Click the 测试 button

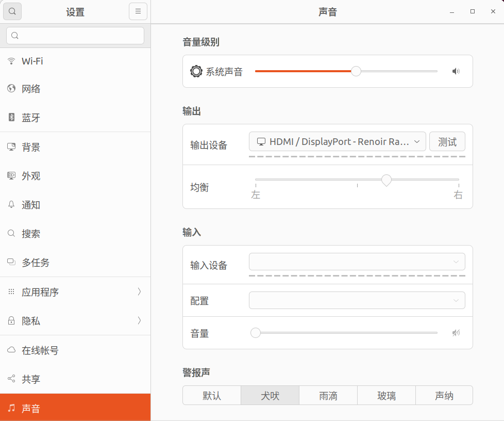tap(447, 141)
